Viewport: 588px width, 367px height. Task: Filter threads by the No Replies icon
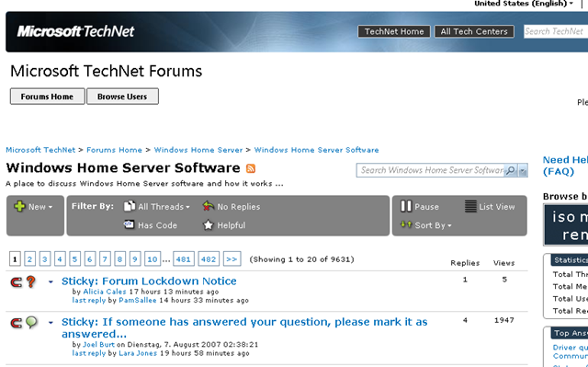click(x=209, y=206)
